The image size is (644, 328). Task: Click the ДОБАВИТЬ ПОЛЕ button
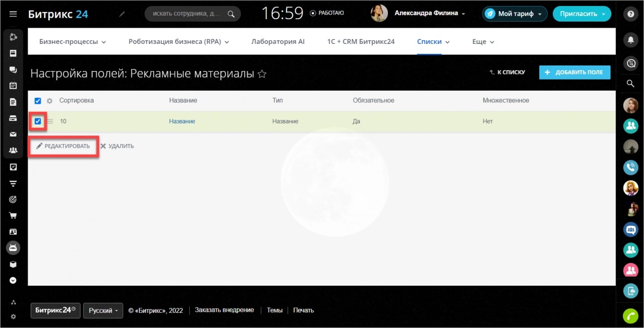[x=575, y=73]
